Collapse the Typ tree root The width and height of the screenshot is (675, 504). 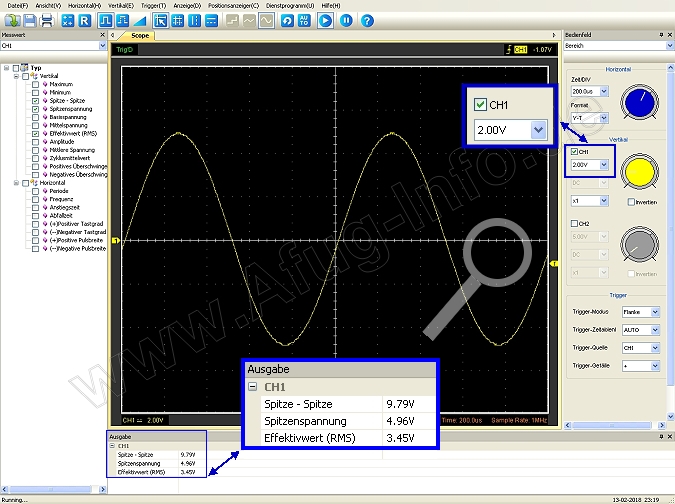click(x=6, y=68)
